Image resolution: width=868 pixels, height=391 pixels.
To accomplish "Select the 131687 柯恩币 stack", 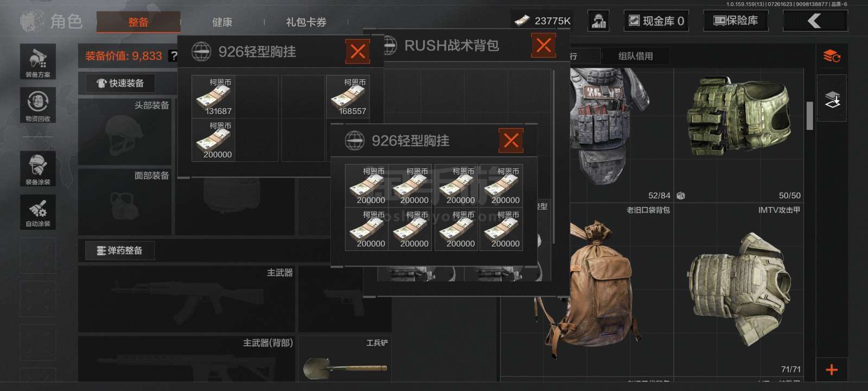I will pyautogui.click(x=214, y=97).
